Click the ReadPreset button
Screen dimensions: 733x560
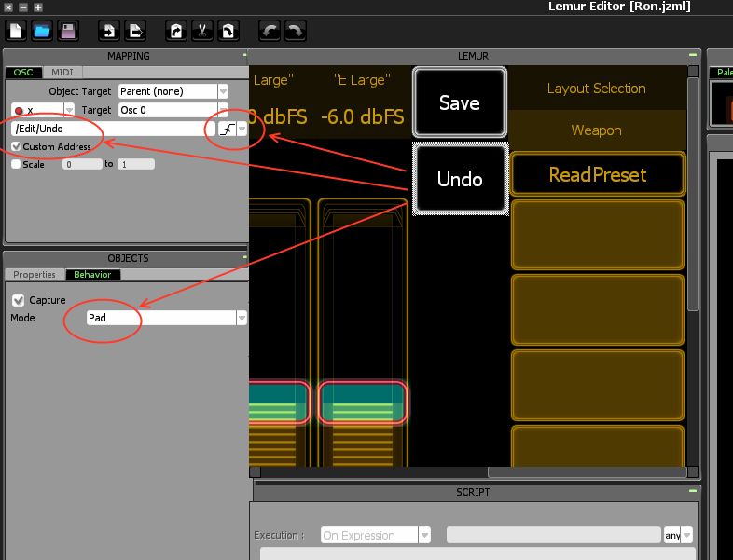pos(598,174)
